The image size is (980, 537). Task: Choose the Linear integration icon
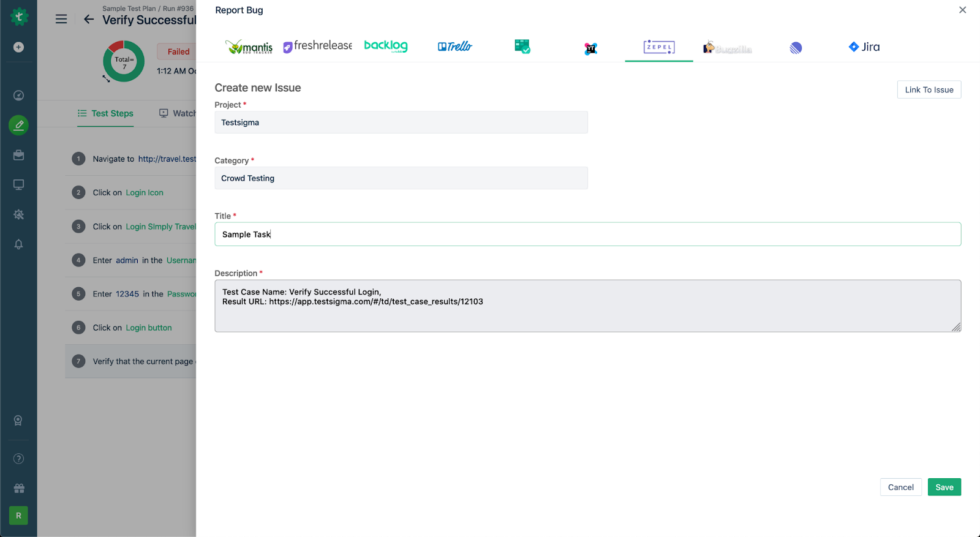[796, 48]
